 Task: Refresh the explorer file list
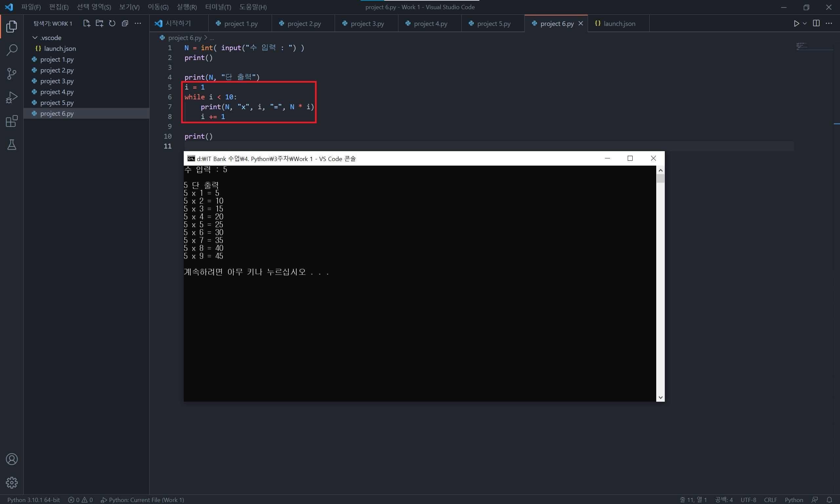tap(112, 23)
